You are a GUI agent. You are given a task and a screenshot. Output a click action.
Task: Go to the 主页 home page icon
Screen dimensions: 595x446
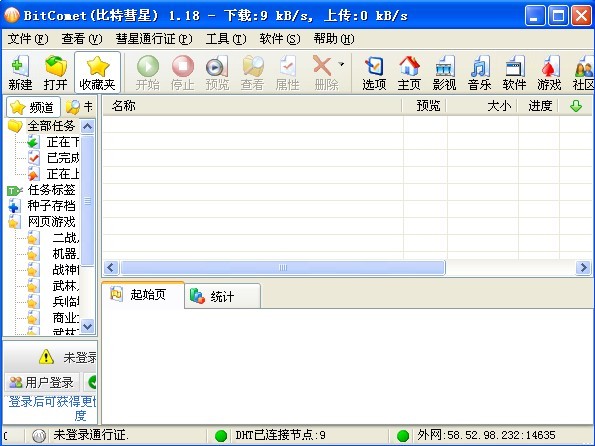pos(409,73)
